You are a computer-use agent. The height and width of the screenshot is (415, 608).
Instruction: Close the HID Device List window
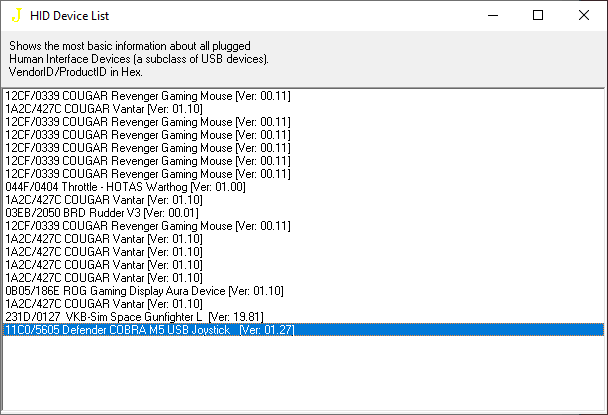(584, 16)
